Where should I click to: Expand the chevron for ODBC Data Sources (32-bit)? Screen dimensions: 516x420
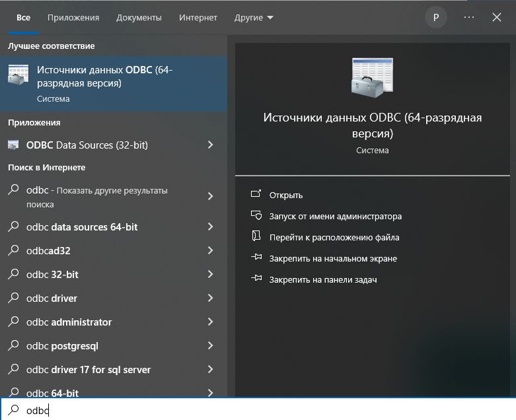click(210, 145)
